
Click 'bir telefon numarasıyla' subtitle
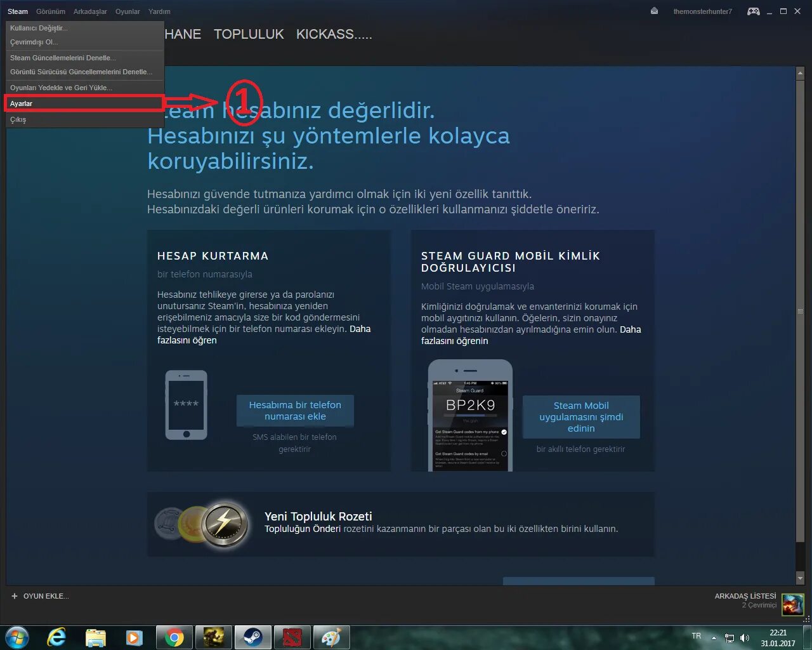tap(205, 274)
